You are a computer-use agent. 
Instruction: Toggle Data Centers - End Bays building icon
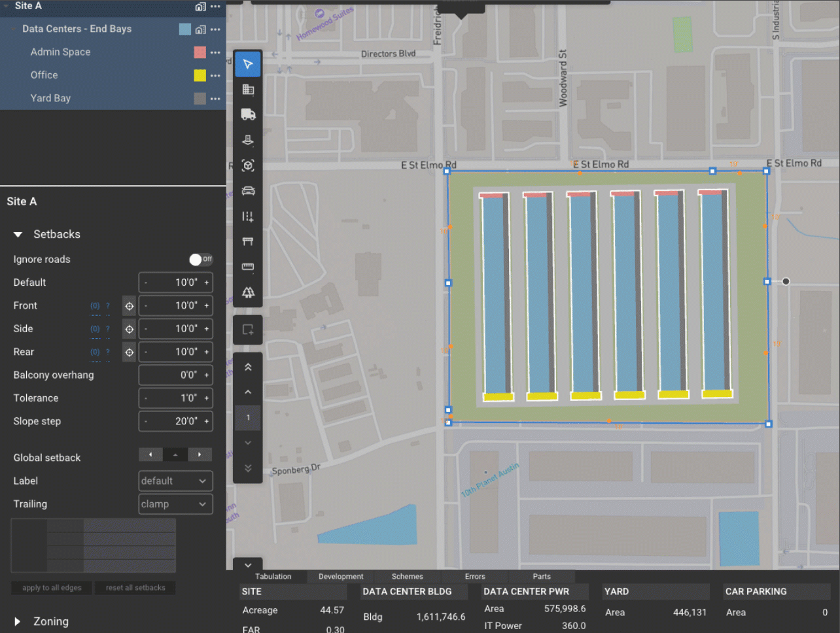coord(201,29)
